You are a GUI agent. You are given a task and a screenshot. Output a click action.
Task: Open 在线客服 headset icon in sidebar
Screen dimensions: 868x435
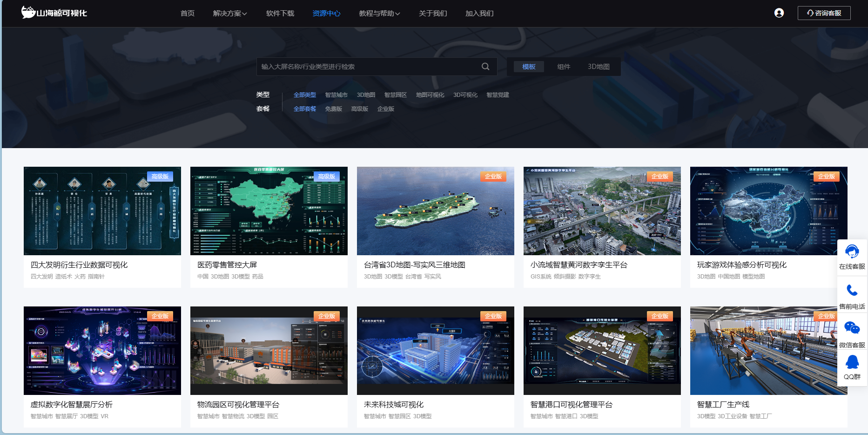pos(852,252)
